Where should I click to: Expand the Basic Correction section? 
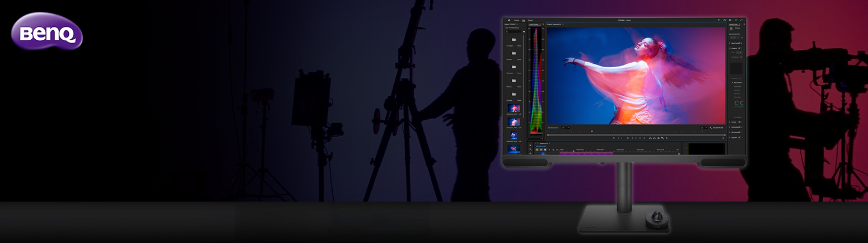point(730,43)
